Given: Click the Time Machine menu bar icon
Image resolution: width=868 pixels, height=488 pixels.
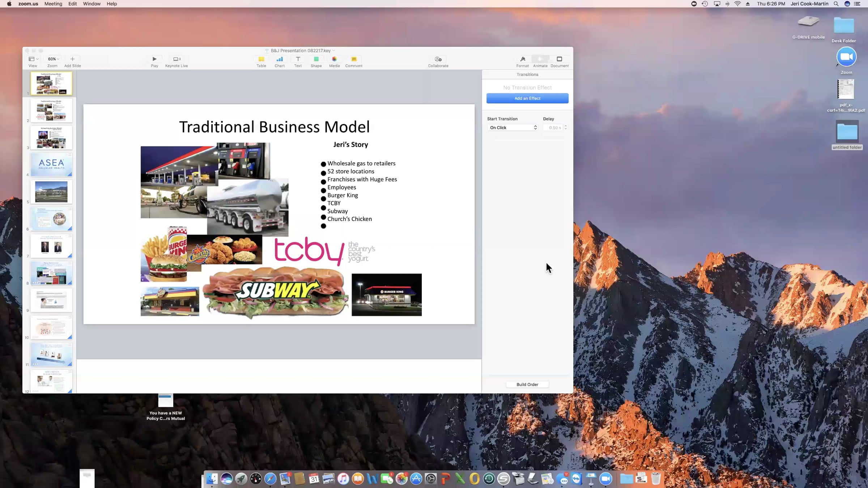Looking at the screenshot, I should pyautogui.click(x=705, y=4).
